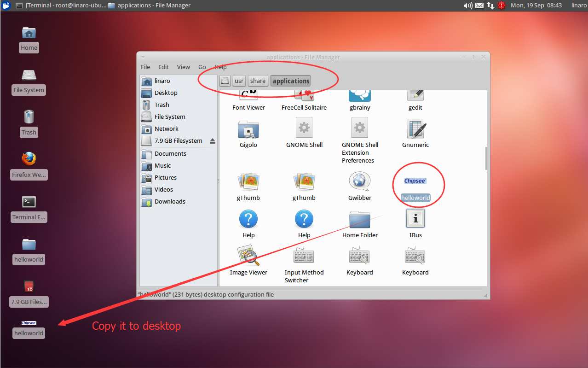Switch to applications File Manager taskbar button
588x368 pixels.
pos(149,6)
